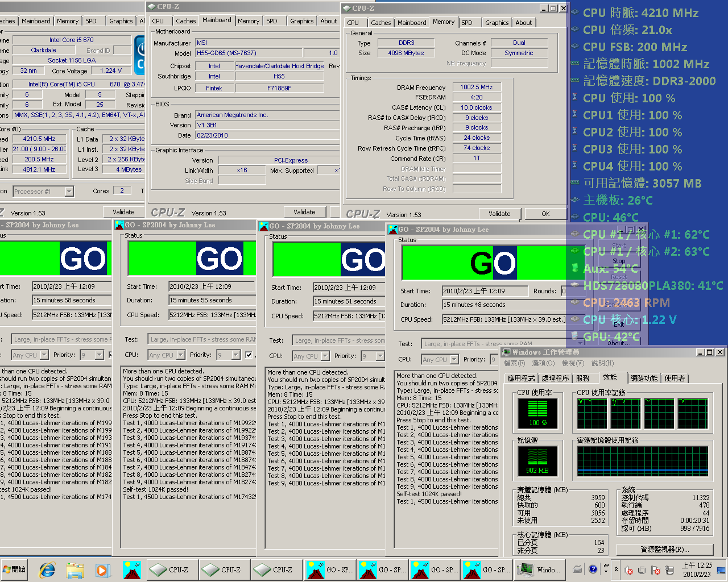This screenshot has height=582, width=728.
Task: Click the red flag Action Center tray icon
Action: [656, 570]
